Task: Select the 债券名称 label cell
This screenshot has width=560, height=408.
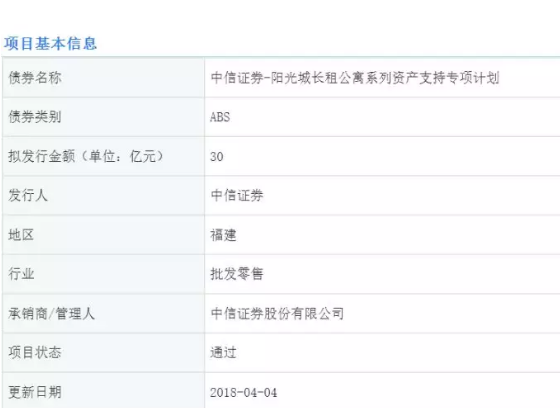Action: tap(104, 78)
